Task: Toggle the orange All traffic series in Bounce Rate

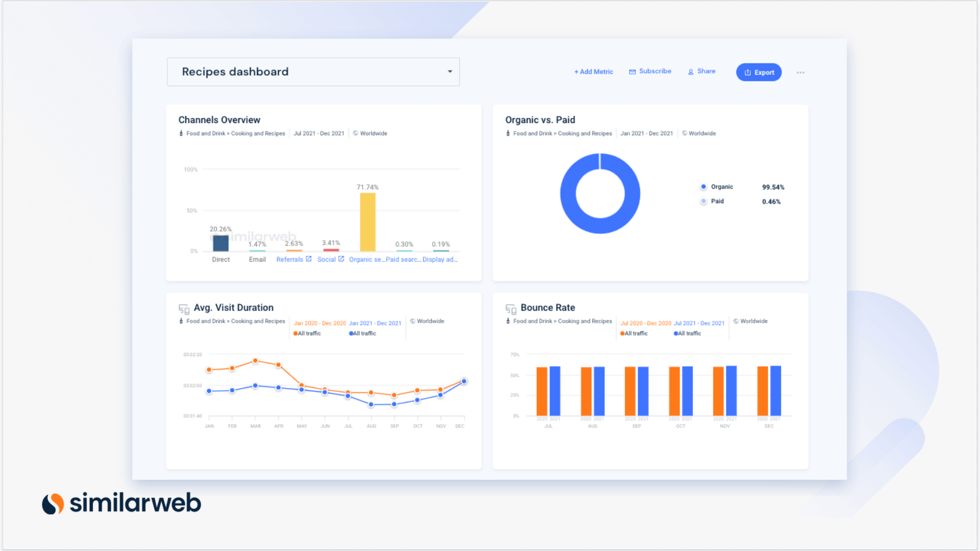Action: pyautogui.click(x=634, y=333)
